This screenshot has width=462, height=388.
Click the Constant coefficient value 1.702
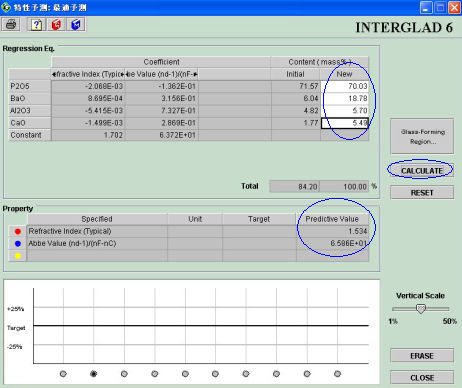point(88,135)
